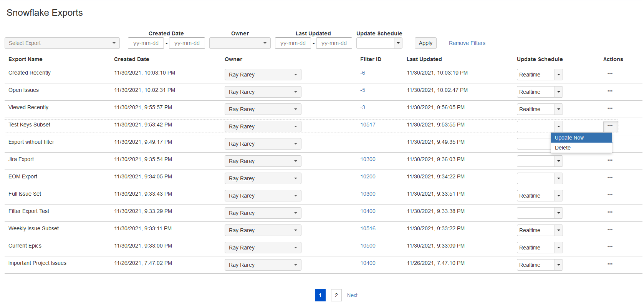Click actions ellipsis for Important Project Issues
Screen dimensions: 644x306
click(610, 264)
